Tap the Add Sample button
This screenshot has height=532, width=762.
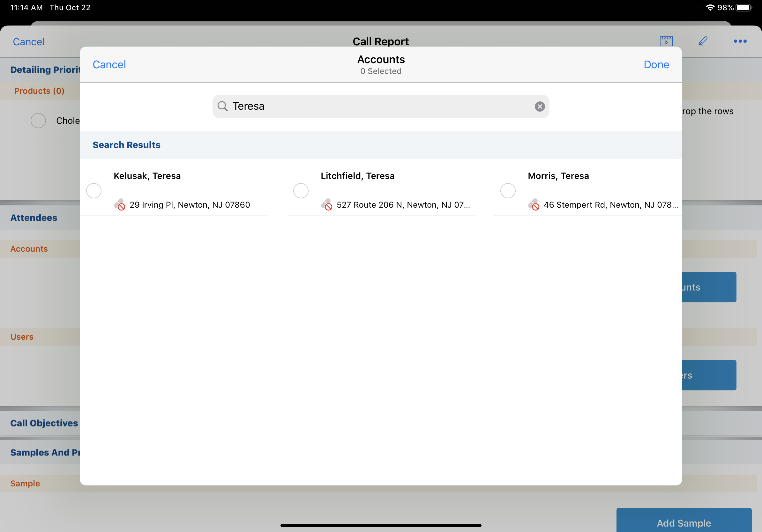tap(684, 522)
